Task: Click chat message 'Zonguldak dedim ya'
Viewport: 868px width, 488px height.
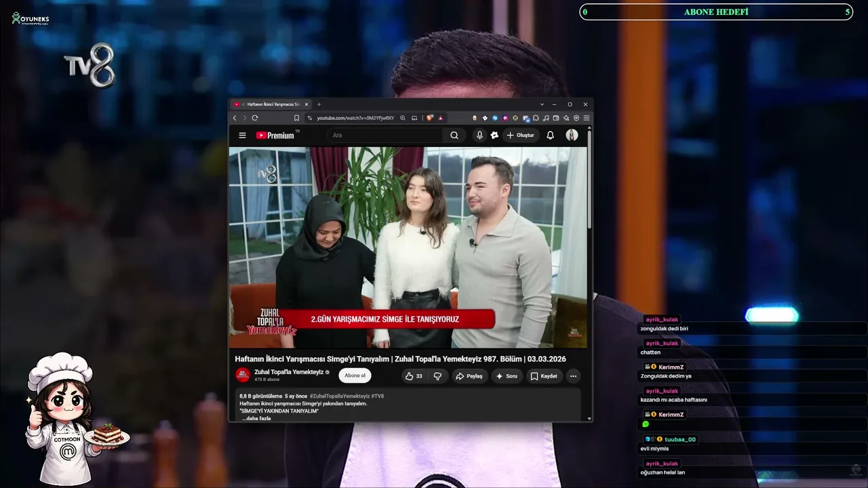Action: pos(666,376)
